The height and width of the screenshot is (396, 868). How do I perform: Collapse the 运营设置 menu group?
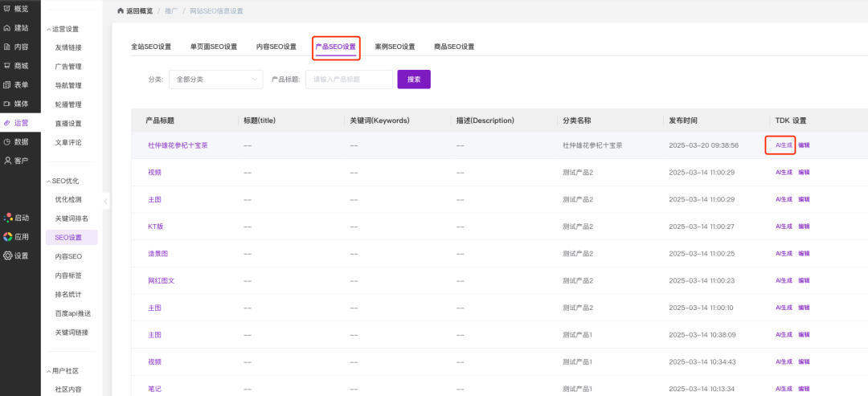[48, 29]
